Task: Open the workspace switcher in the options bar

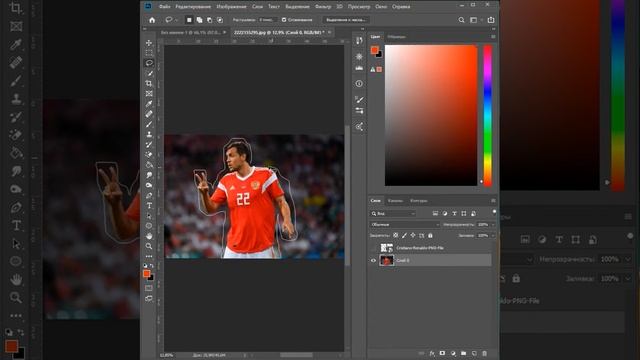Action: [x=475, y=20]
